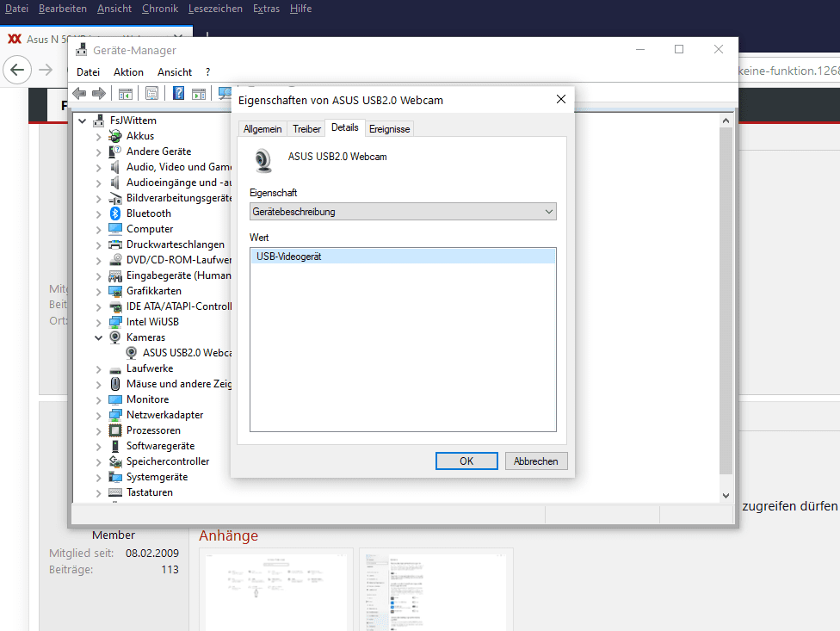Open the browser Extras menu
The image size is (840, 631).
(x=266, y=9)
